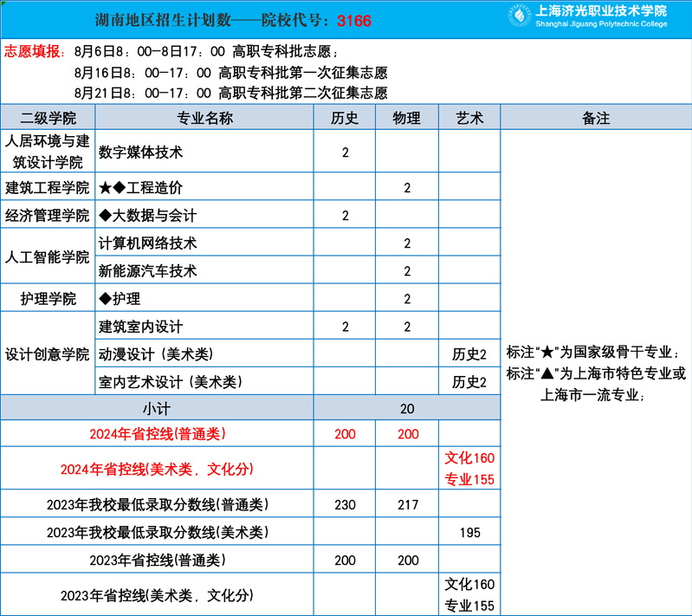Screen dimensions: 692x616
Task: Select the header title 湖南地区招生计划数
Action: coord(164,20)
